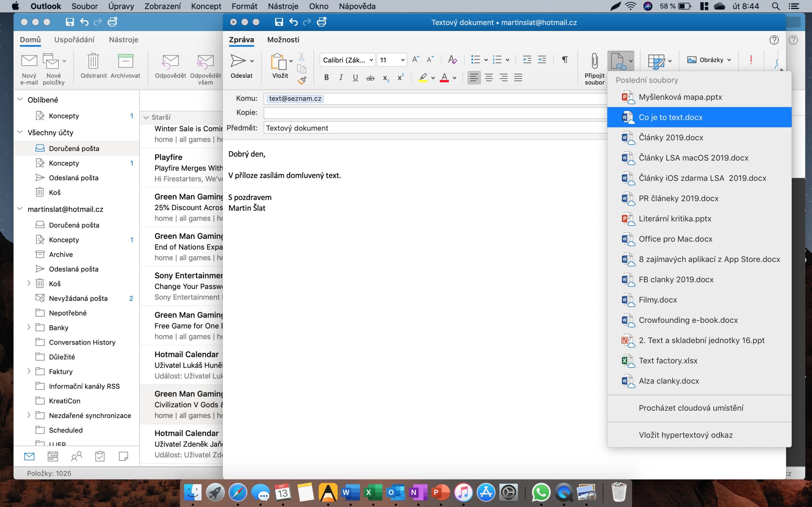This screenshot has width=812, height=507.
Task: Open the font size dropdown
Action: (x=402, y=60)
